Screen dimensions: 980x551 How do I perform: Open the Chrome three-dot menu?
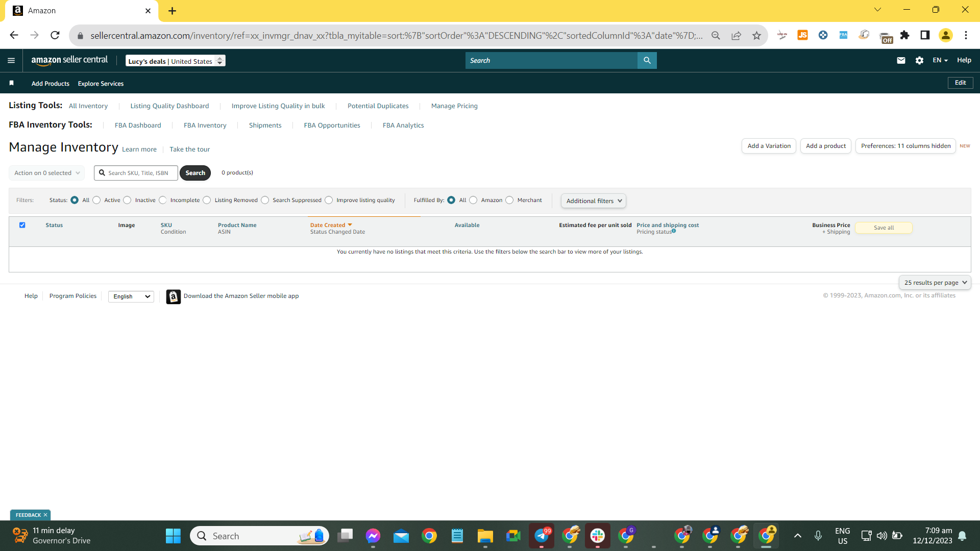click(x=966, y=35)
